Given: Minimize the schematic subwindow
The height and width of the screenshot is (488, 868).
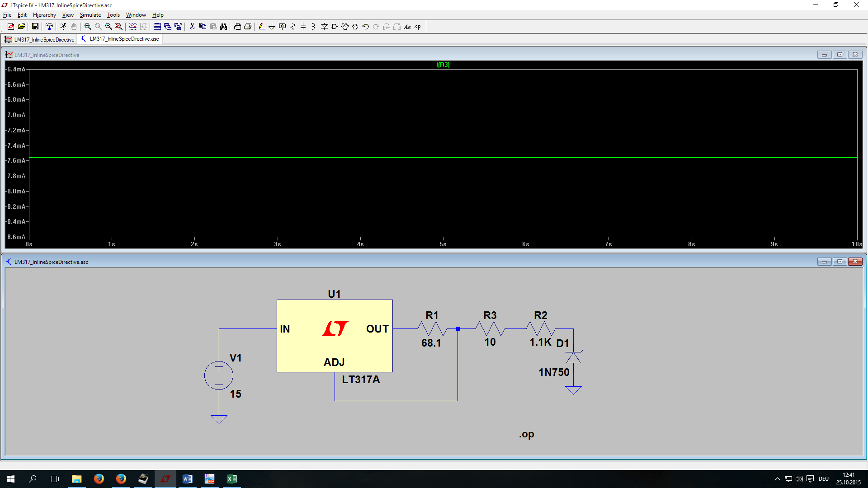Looking at the screenshot, I should pos(824,262).
